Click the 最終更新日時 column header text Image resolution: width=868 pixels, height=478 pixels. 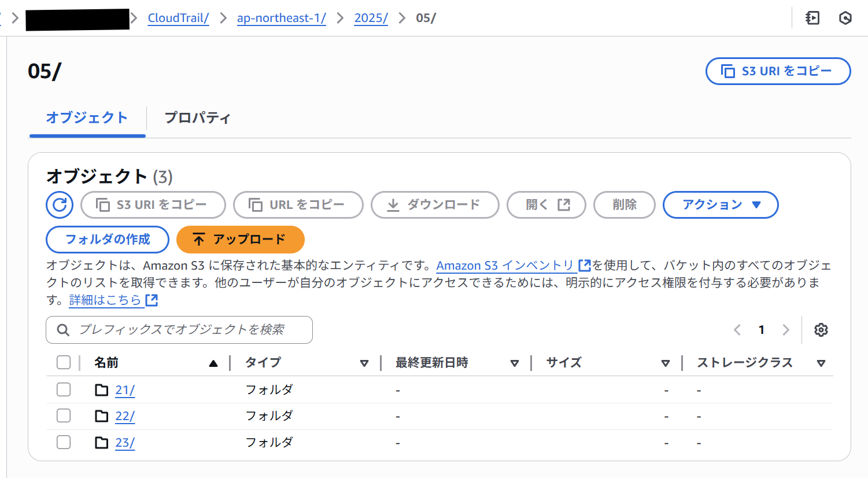pyautogui.click(x=432, y=363)
